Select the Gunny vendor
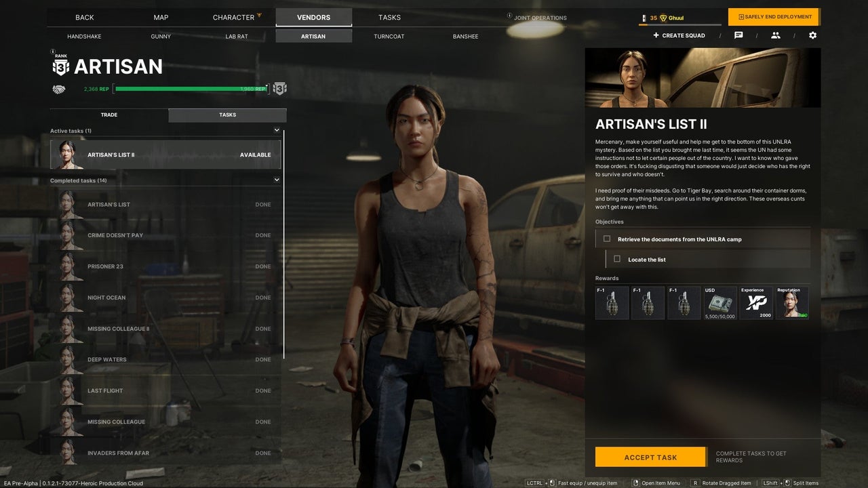Viewport: 868px width, 488px height. tap(161, 36)
